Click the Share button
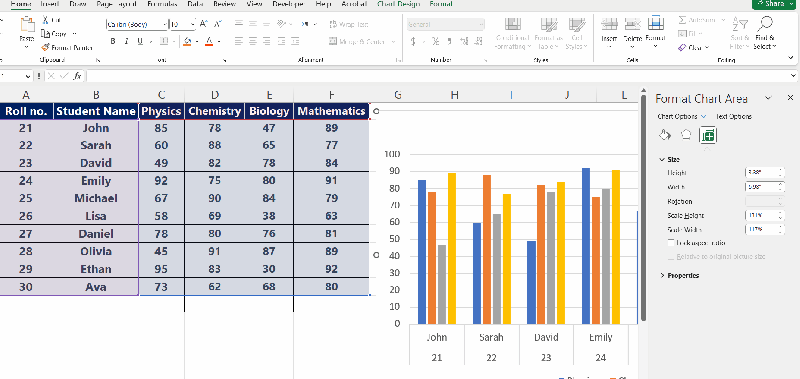Viewport: 800px width, 379px height. click(774, 4)
